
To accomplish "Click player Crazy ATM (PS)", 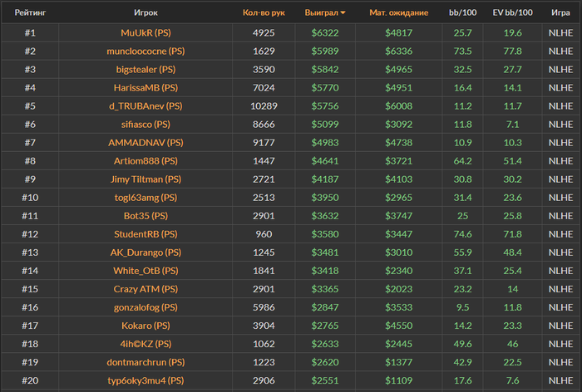I will 145,289.
